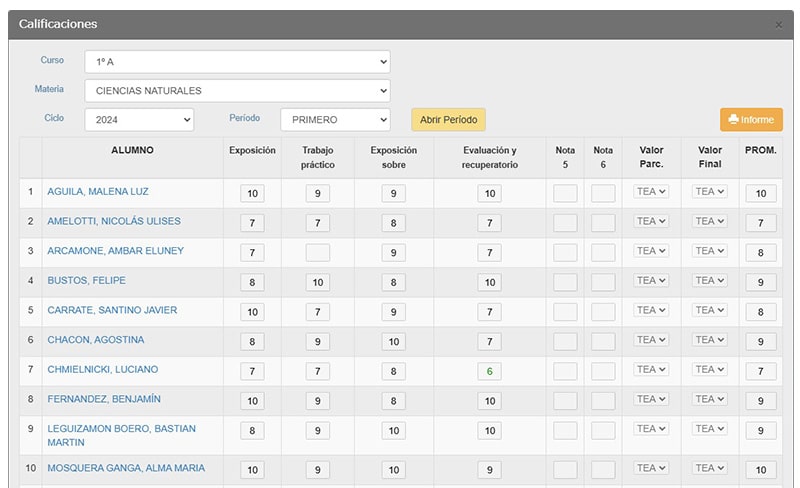Edit Exposición grade field for LEGUIZAMON BOERO
Viewport: 800px width, 488px height.
coord(253,430)
